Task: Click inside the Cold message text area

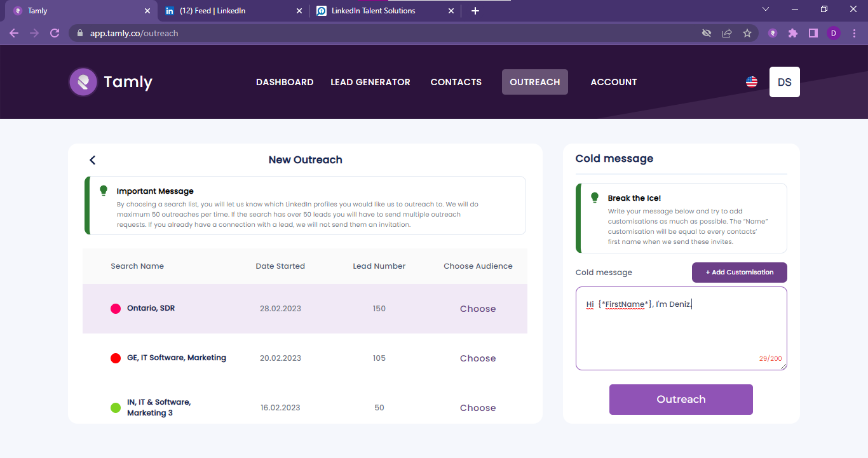Action: click(x=681, y=328)
